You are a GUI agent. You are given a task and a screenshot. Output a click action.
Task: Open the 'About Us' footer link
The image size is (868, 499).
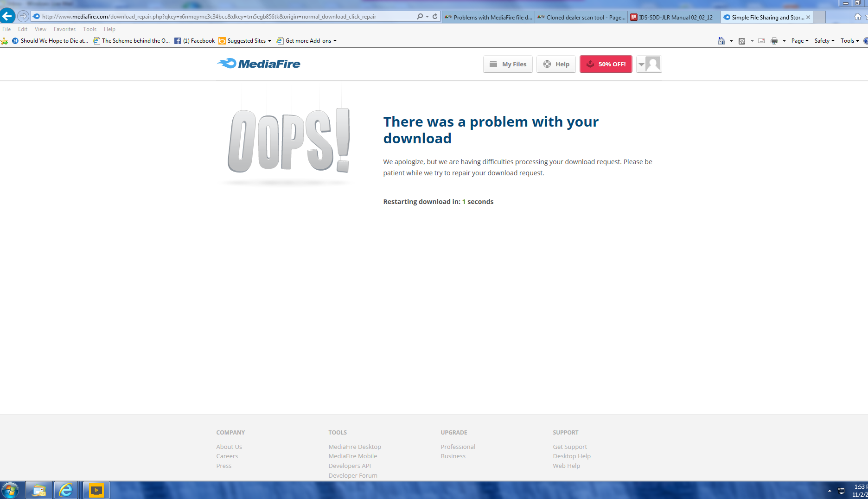(229, 447)
